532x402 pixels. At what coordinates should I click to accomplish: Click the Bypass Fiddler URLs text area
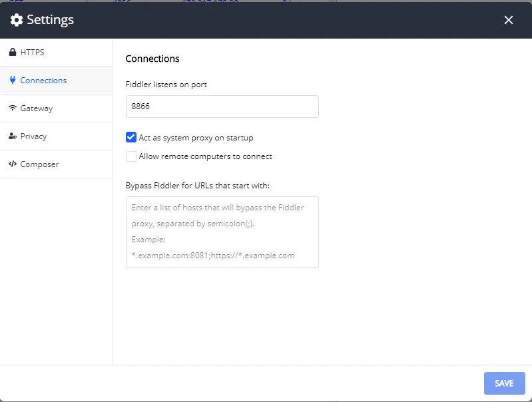tap(222, 232)
